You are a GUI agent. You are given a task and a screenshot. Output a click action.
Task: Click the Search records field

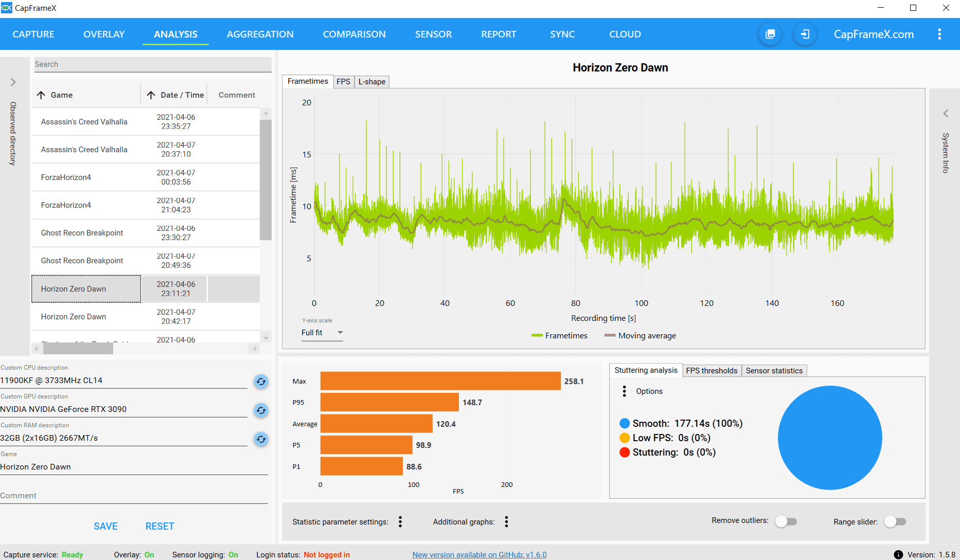[x=153, y=64]
